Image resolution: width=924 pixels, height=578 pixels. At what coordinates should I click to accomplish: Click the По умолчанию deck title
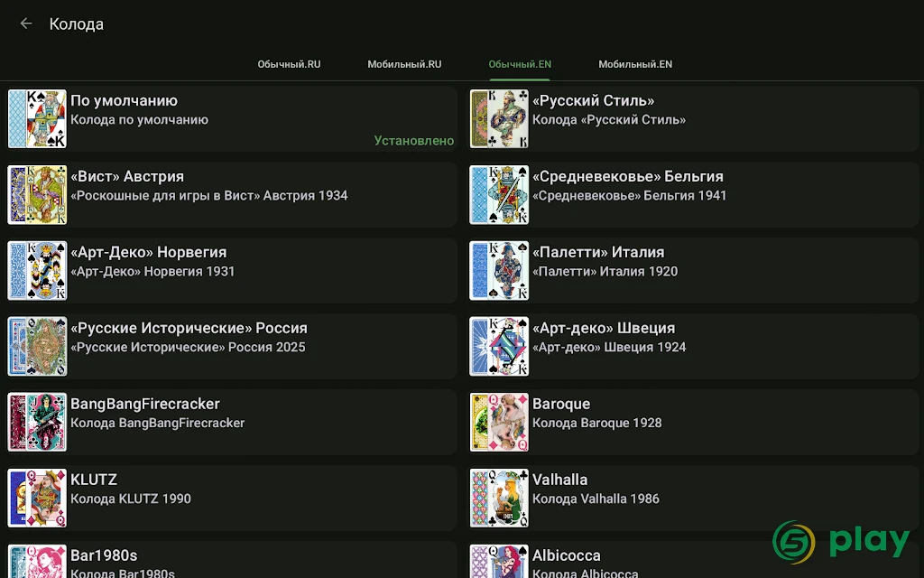pos(124,101)
